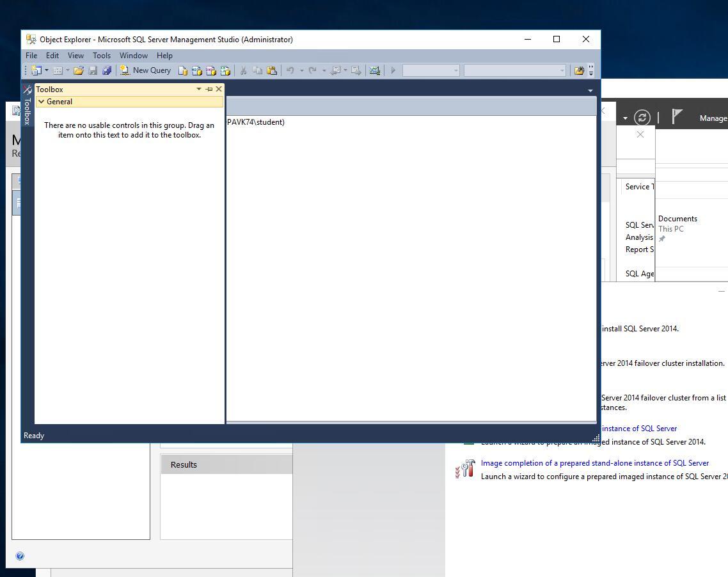Image resolution: width=728 pixels, height=577 pixels.
Task: Click the New instance of SQL Server link
Action: click(638, 428)
